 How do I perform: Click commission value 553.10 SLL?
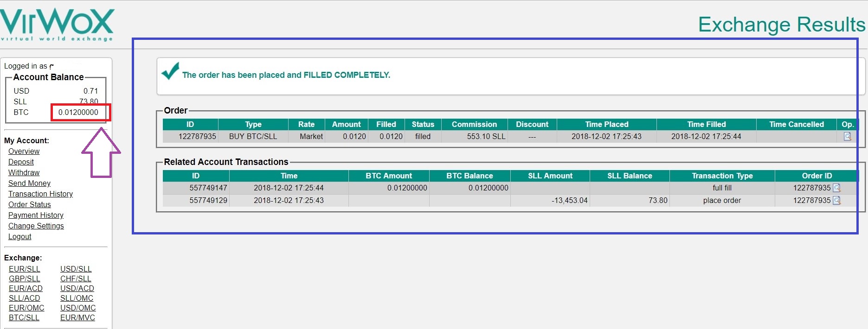tap(486, 136)
